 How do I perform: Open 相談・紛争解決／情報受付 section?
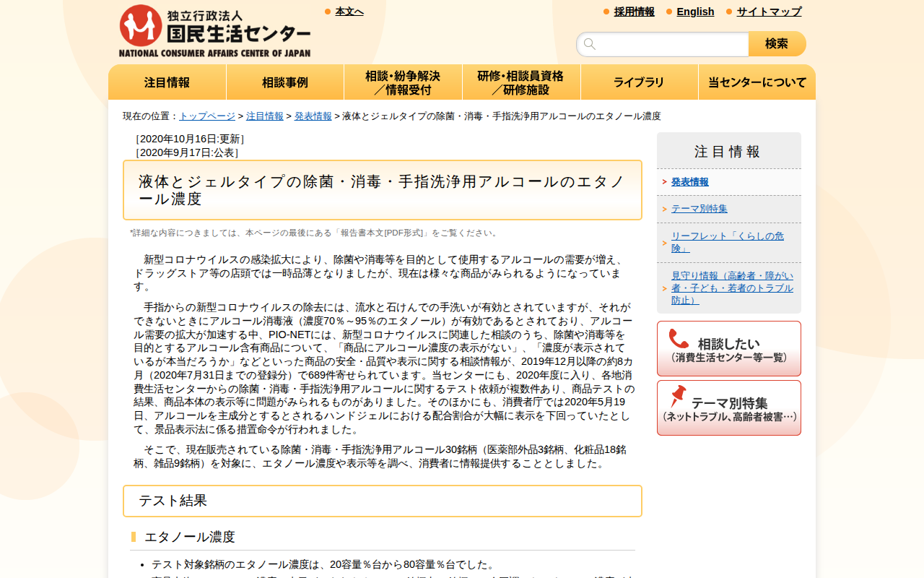point(403,82)
